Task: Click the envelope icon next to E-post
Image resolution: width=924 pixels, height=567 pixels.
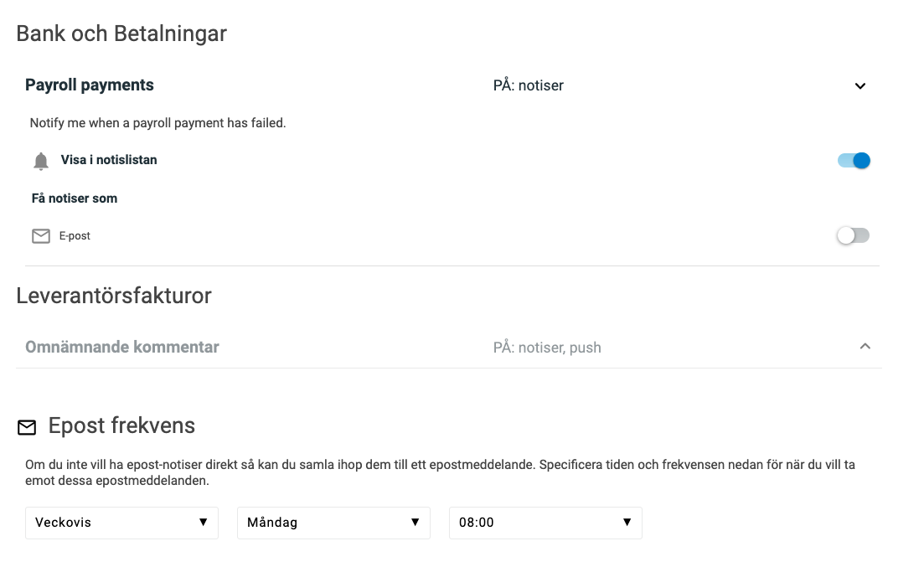Action: pos(41,236)
